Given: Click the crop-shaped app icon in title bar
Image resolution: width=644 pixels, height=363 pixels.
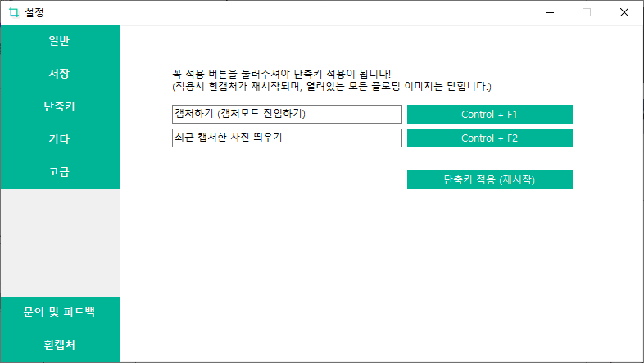Looking at the screenshot, I should [x=14, y=13].
